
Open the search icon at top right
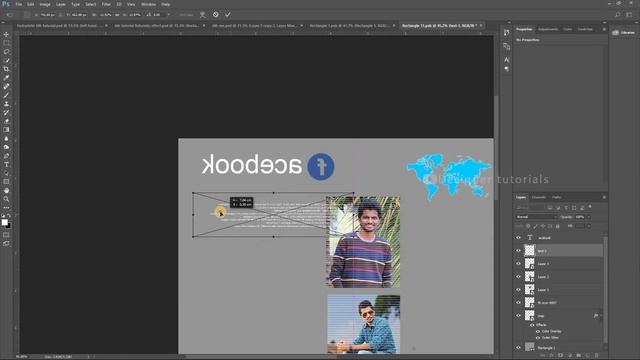coord(618,15)
